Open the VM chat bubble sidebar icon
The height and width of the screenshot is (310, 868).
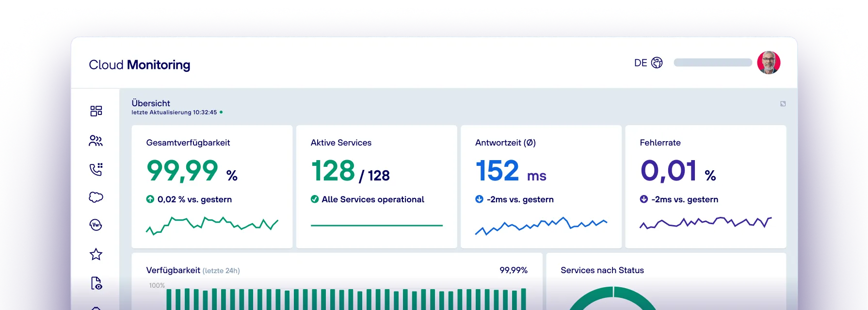pyautogui.click(x=96, y=225)
